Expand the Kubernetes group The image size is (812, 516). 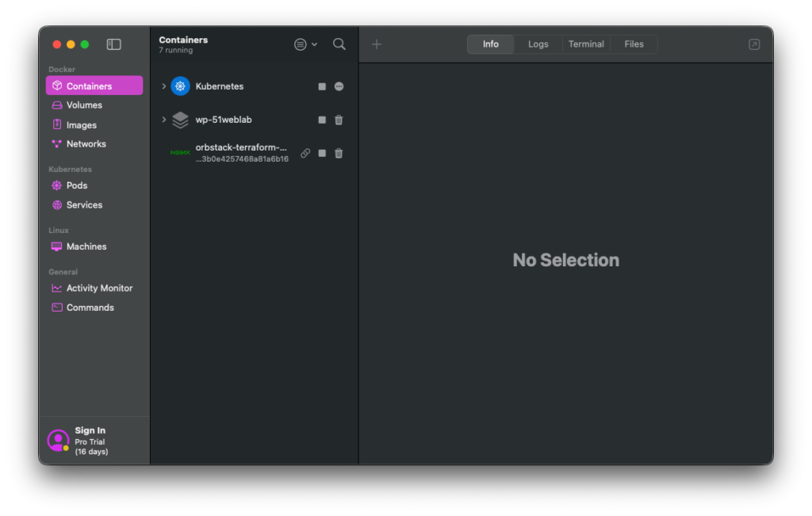(164, 86)
